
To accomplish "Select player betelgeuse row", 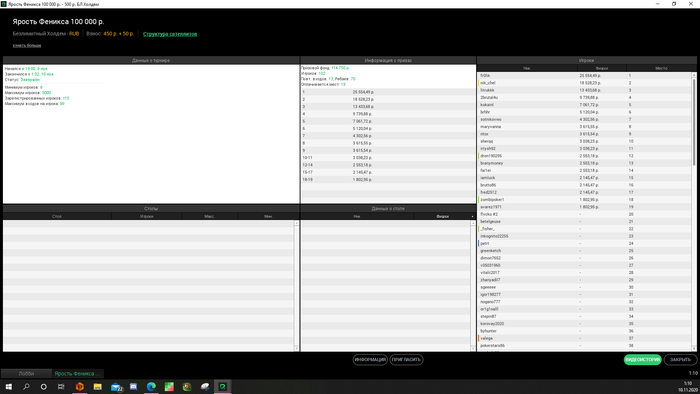I will coord(584,221).
